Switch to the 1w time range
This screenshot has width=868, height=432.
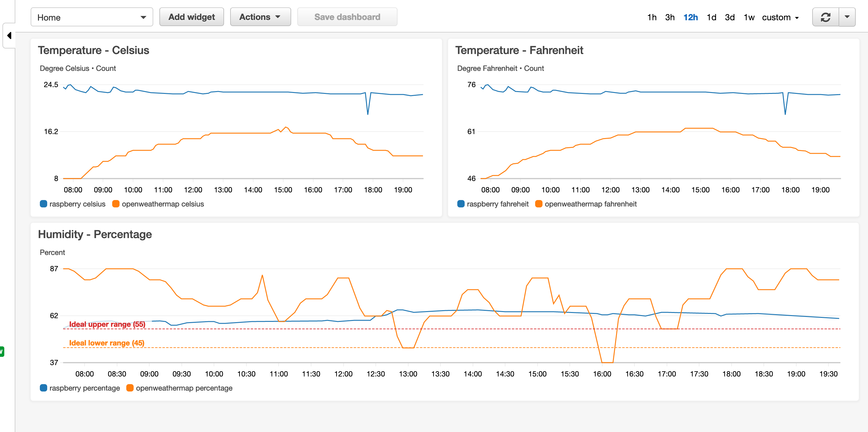(x=749, y=17)
